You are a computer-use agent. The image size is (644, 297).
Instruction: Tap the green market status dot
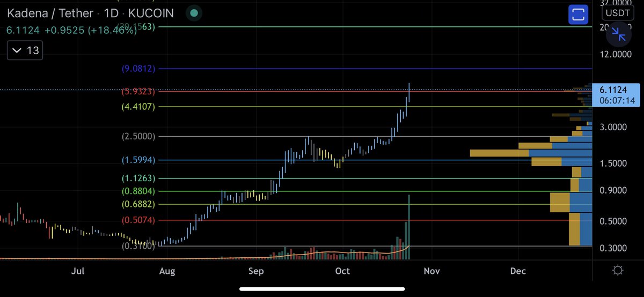194,13
